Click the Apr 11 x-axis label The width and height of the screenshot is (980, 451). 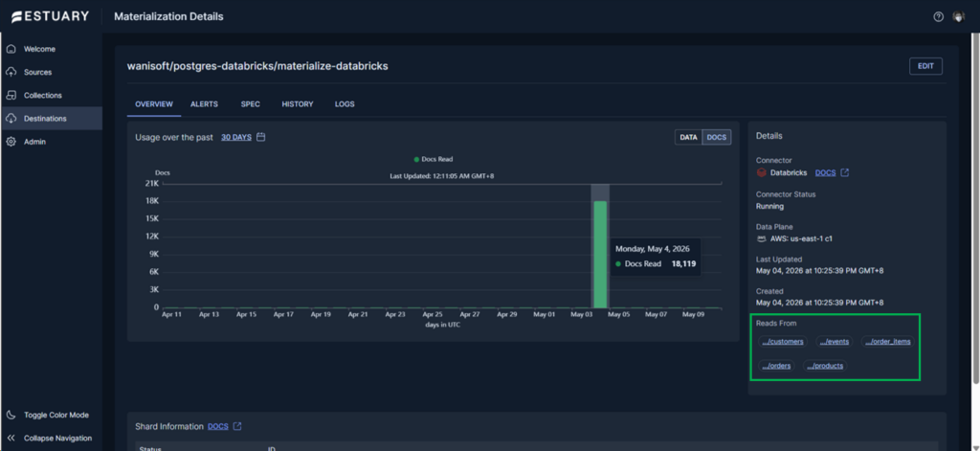tap(171, 315)
